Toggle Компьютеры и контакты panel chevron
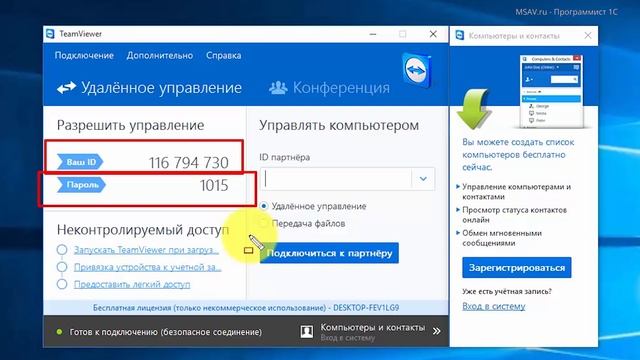This screenshot has height=360, width=640. 436,331
